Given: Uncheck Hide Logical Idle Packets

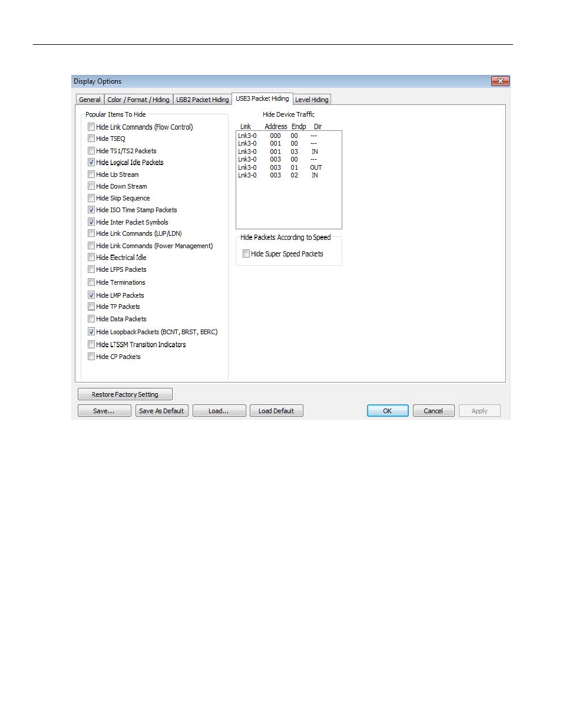Looking at the screenshot, I should pyautogui.click(x=91, y=162).
